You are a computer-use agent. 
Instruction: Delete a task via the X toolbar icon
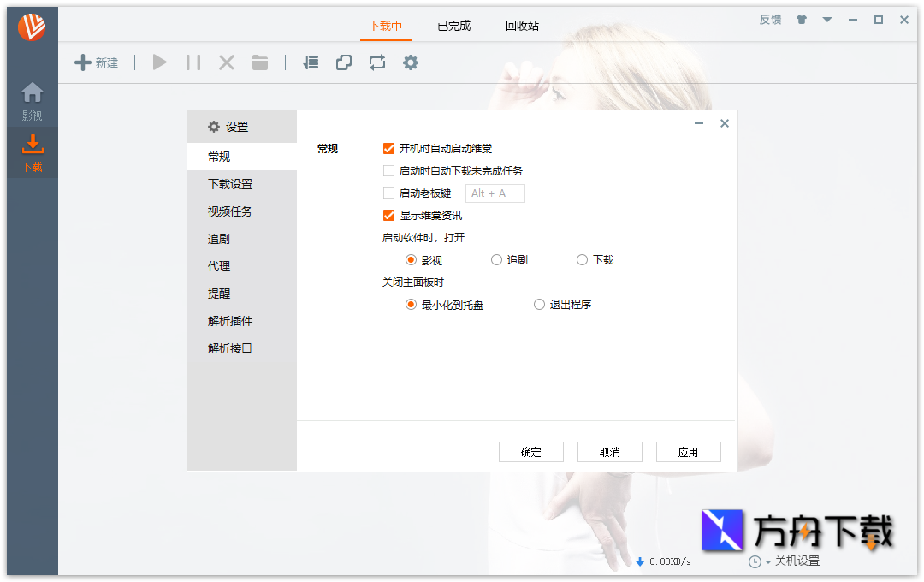point(225,62)
